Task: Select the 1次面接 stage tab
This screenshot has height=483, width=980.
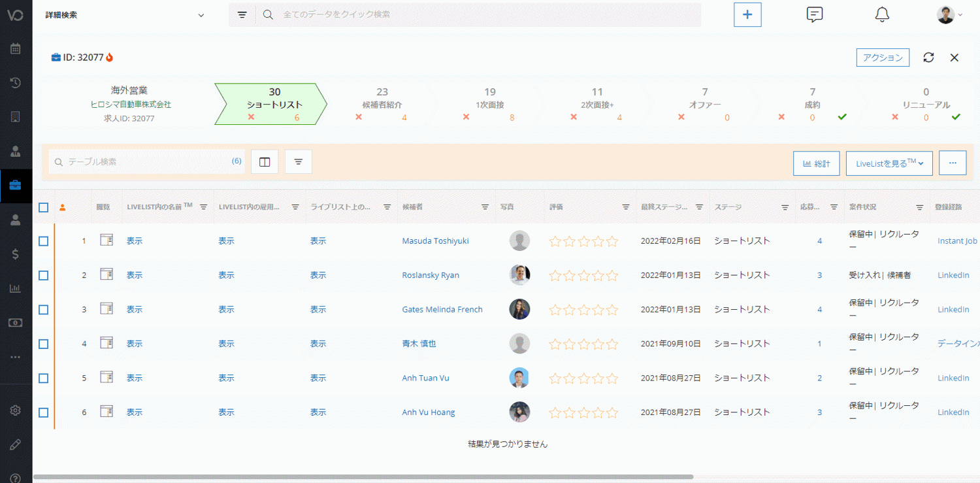Action: pos(489,104)
